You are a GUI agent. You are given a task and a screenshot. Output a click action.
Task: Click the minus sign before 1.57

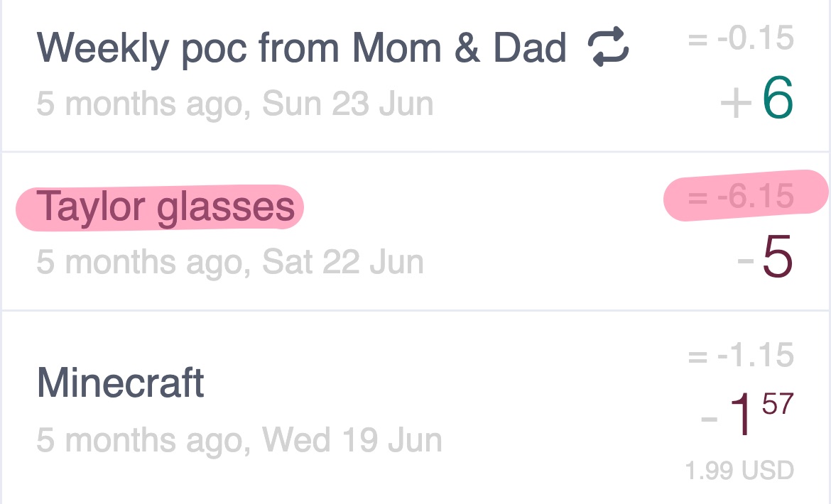pos(709,420)
